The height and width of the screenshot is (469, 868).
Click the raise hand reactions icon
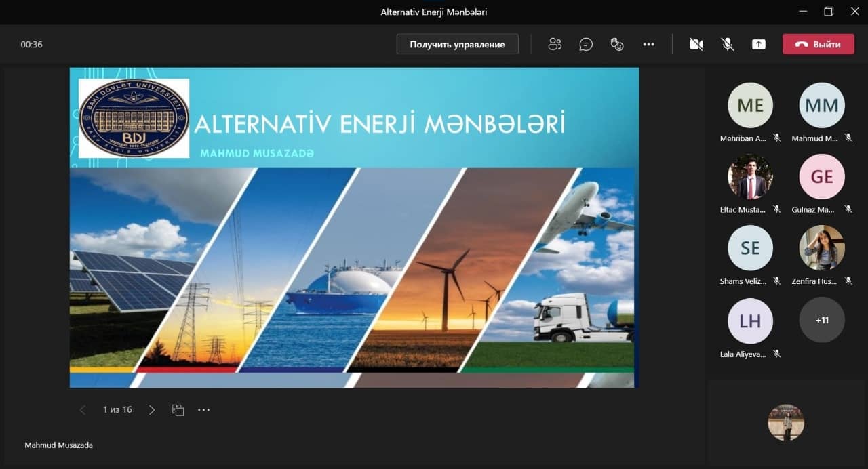tap(617, 44)
